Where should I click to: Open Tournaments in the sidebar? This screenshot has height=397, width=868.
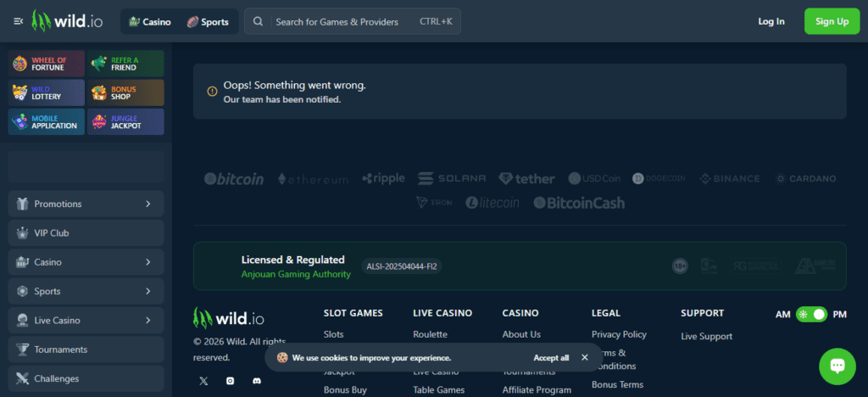[x=86, y=349]
